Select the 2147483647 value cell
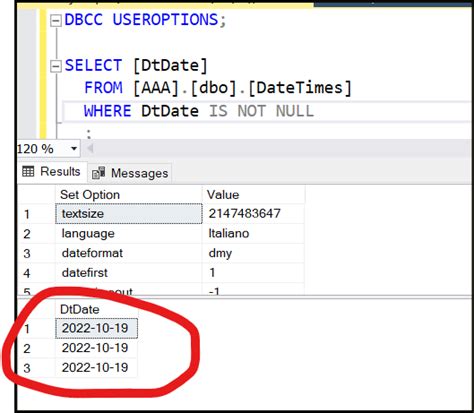Image resolution: width=474 pixels, height=413 pixels. pyautogui.click(x=253, y=214)
